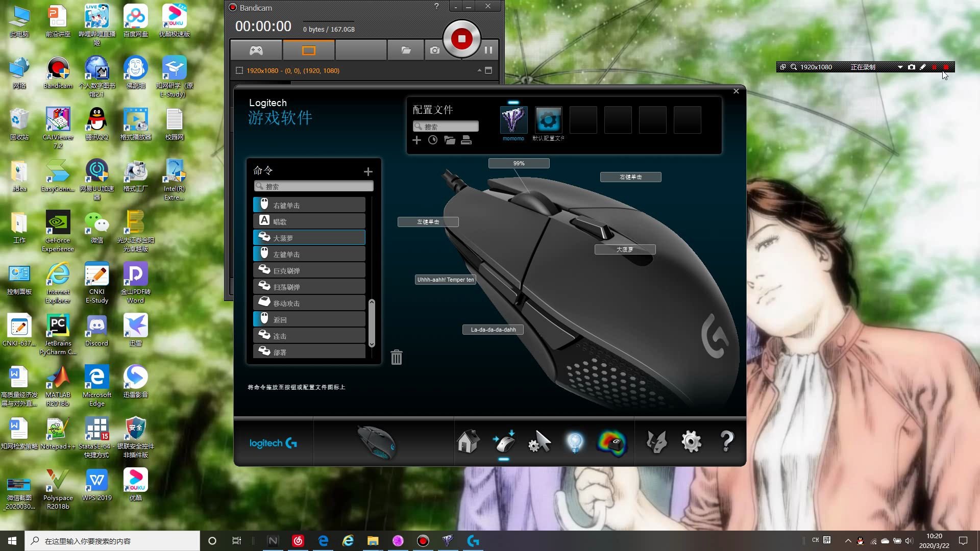Viewport: 980px width, 551px height.
Task: Collapse Bandicam target info with up arrow
Action: [x=479, y=70]
